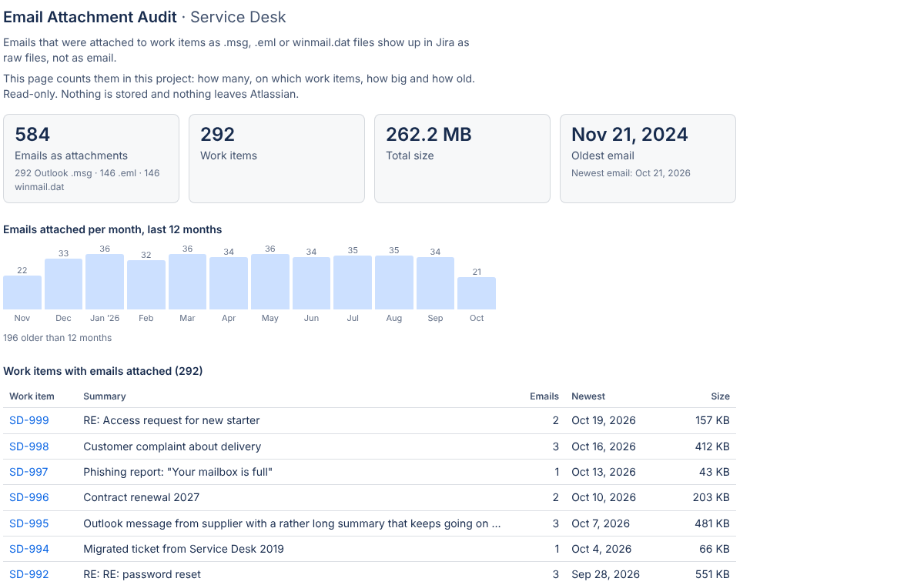Image resolution: width=924 pixels, height=585 pixels.
Task: Click the Feb bar showing 32 emails
Action: tap(146, 285)
